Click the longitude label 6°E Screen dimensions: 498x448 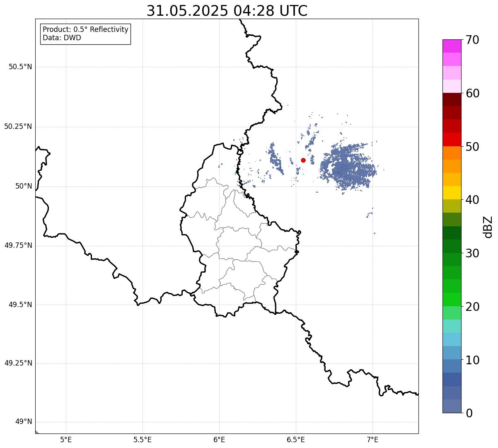click(x=219, y=440)
